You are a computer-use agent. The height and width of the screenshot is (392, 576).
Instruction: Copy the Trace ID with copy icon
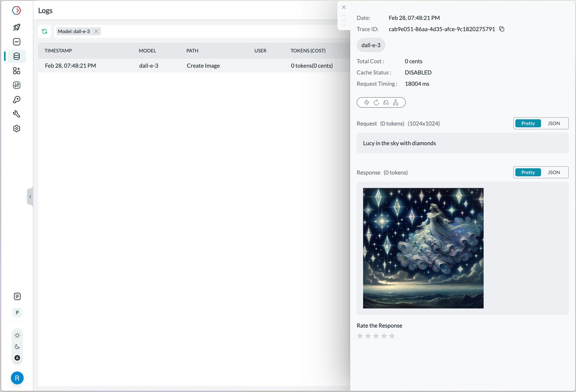coord(501,29)
